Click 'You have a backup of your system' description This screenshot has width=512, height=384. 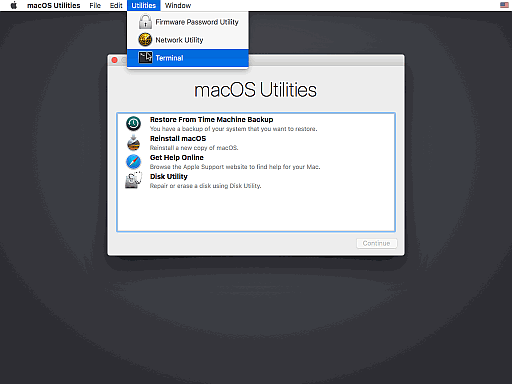coord(233,129)
